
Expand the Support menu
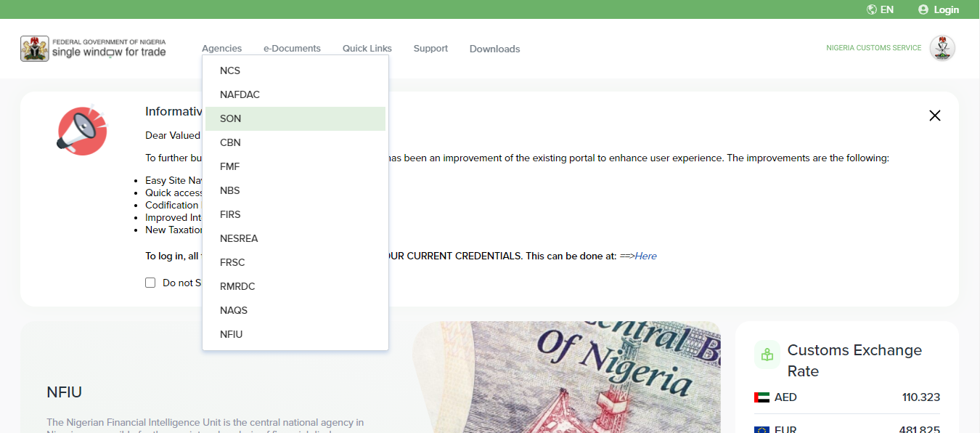pos(430,49)
